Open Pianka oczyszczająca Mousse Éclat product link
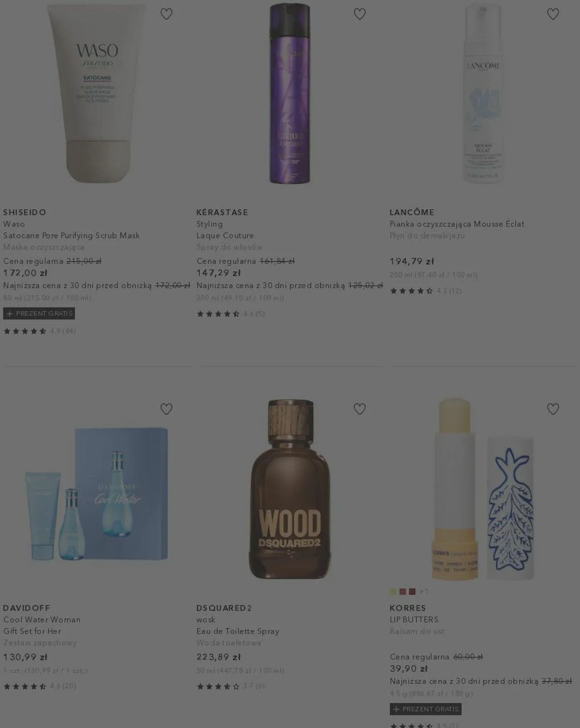Screen dimensions: 580x728 pyautogui.click(x=457, y=224)
